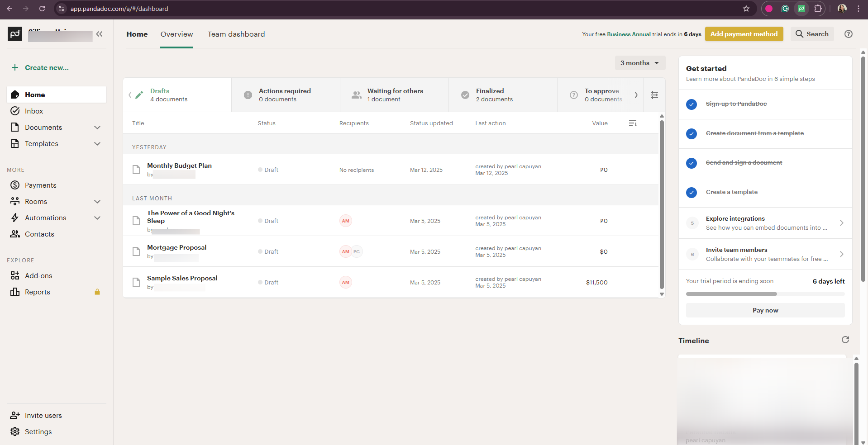The image size is (868, 445).
Task: Click the Add payment method button
Action: (x=744, y=34)
